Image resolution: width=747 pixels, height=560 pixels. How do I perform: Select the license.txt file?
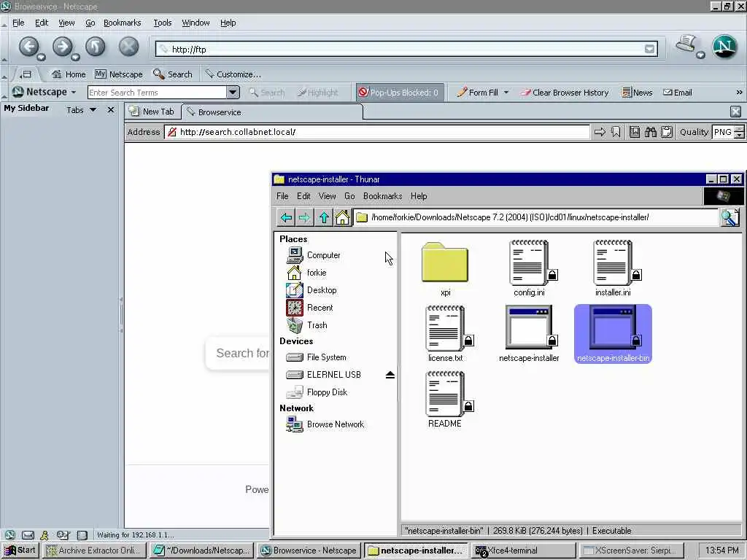coord(446,334)
